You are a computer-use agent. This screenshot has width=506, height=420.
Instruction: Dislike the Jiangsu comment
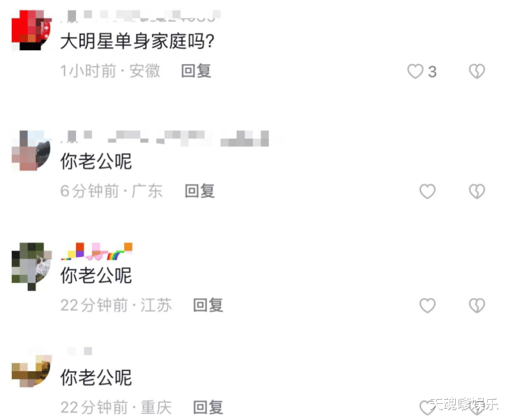tap(477, 305)
